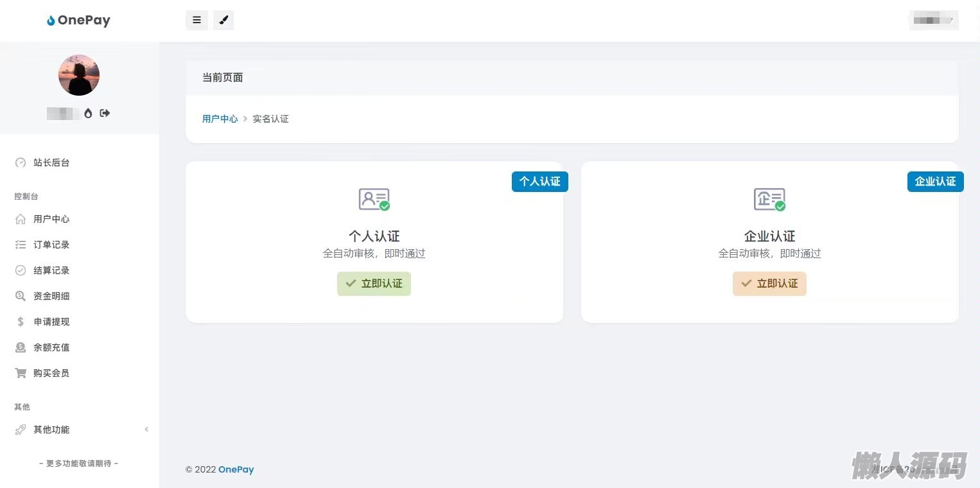Start personal verification with 立即认证 button

374,284
